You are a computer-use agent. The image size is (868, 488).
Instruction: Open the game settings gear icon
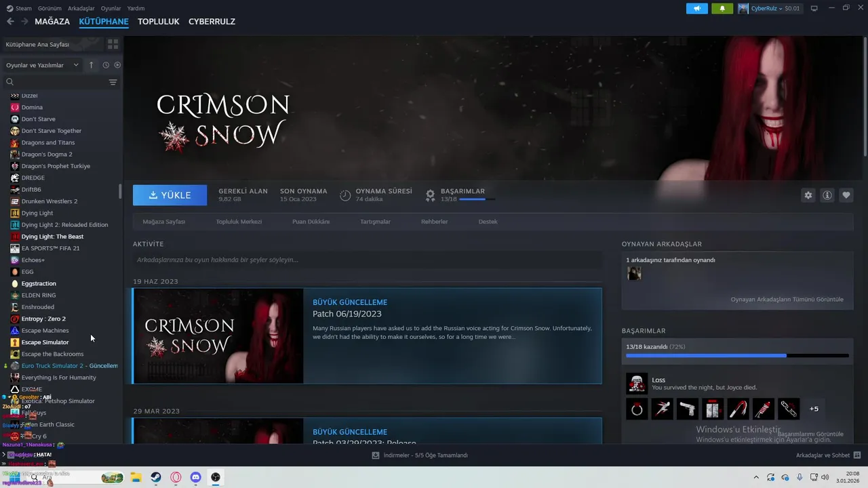[x=808, y=195]
